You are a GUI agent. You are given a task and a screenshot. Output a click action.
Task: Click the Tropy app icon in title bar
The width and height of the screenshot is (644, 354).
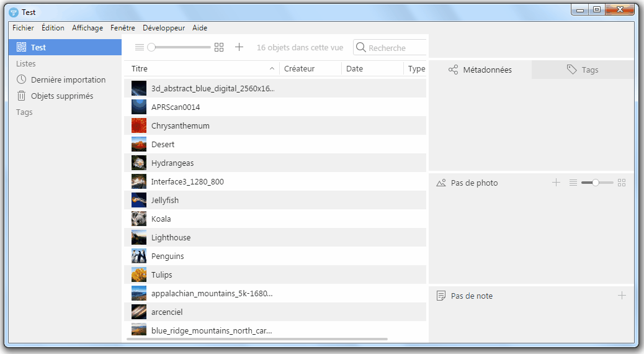pos(14,12)
